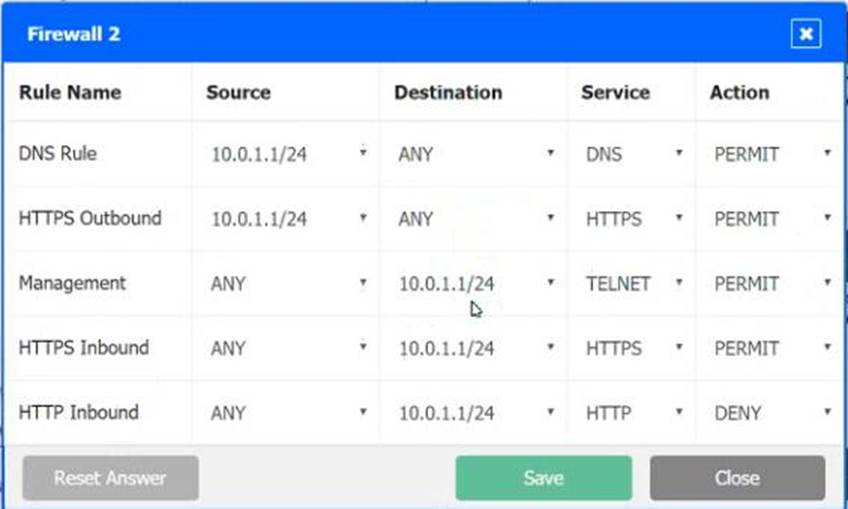Click the gray Close button
Image resolution: width=848 pixels, height=509 pixels.
738,478
